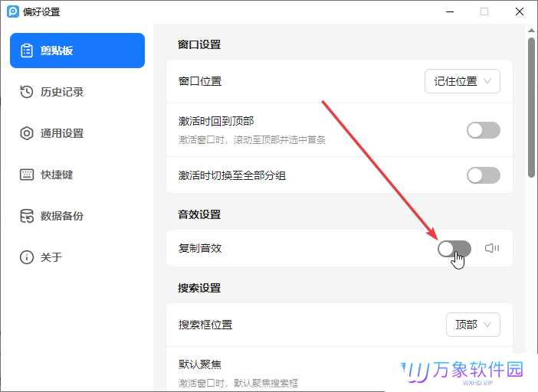The width and height of the screenshot is (538, 392).
Task: Turn on the 复制音效 switch
Action: point(454,248)
